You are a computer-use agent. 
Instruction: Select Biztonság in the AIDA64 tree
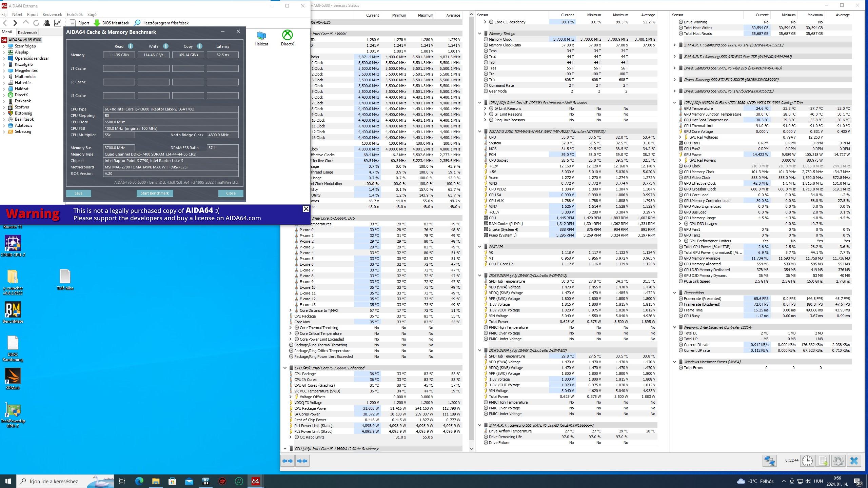point(23,113)
